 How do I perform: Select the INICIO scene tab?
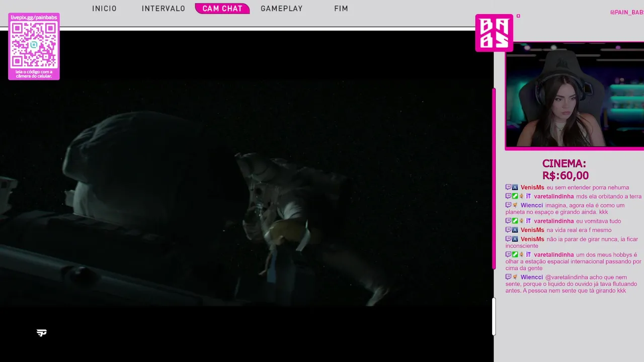pos(104,9)
